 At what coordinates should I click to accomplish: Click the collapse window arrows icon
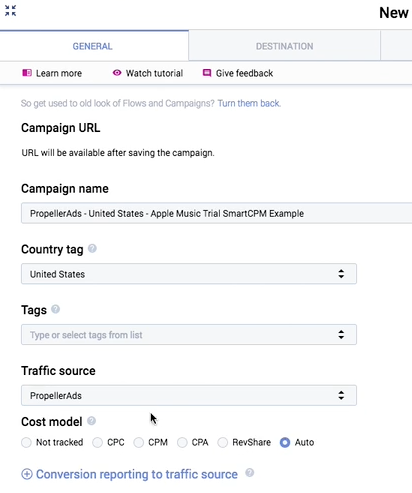(10, 11)
